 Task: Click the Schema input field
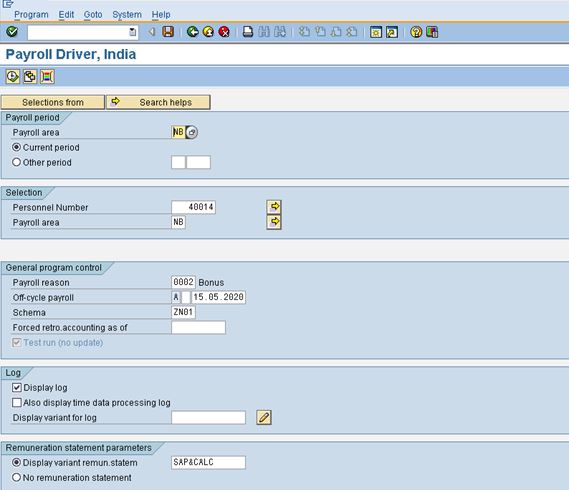click(x=183, y=312)
